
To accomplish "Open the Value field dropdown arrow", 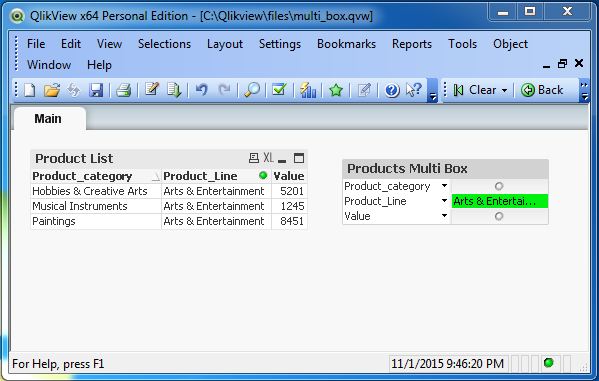I will click(x=444, y=216).
